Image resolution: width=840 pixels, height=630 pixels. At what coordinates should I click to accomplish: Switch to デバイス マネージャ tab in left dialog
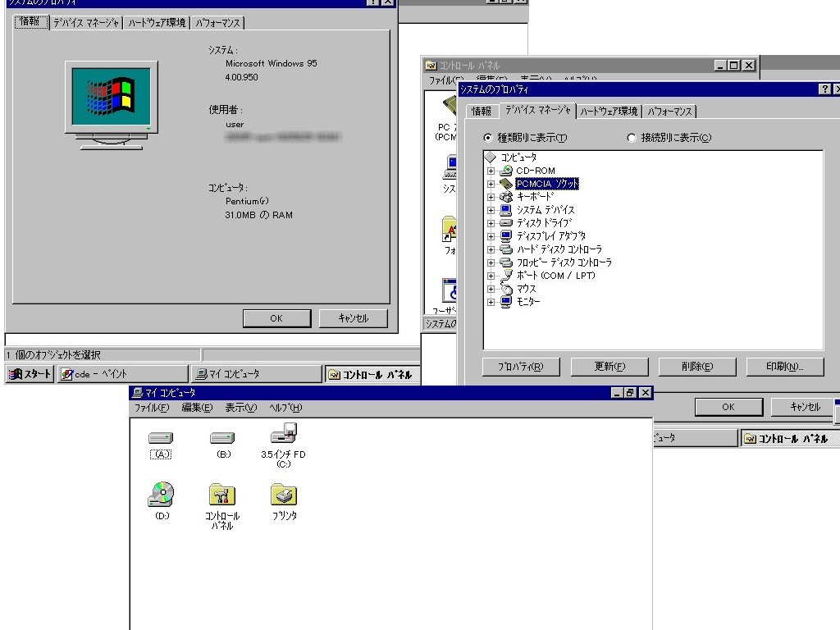(x=86, y=23)
